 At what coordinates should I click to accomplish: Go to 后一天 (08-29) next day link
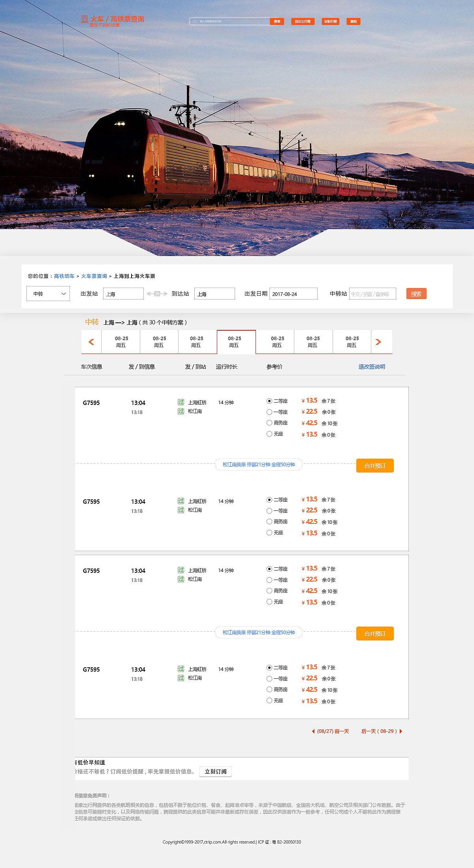coord(379,731)
